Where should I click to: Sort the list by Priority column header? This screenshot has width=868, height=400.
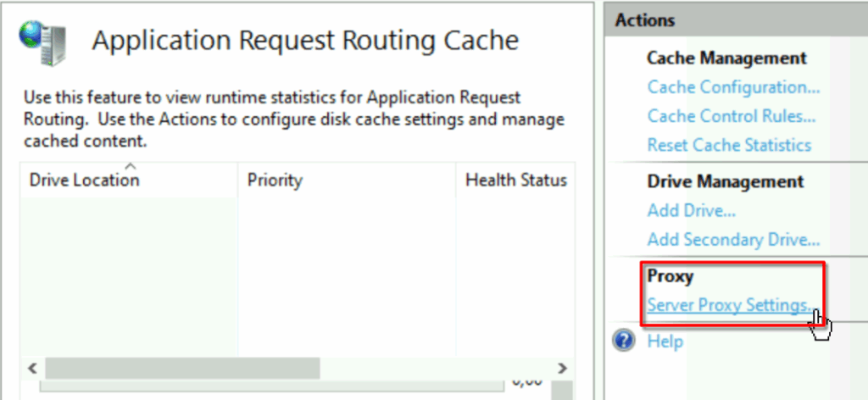(275, 180)
